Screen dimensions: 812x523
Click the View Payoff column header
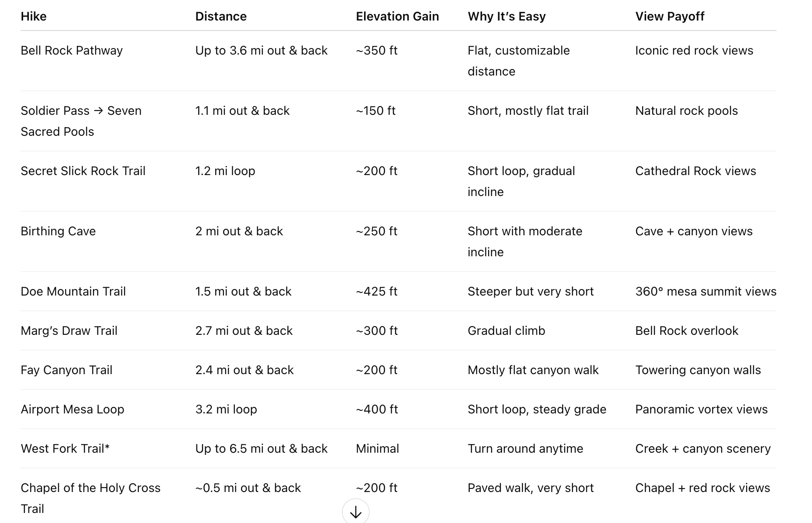670,17
